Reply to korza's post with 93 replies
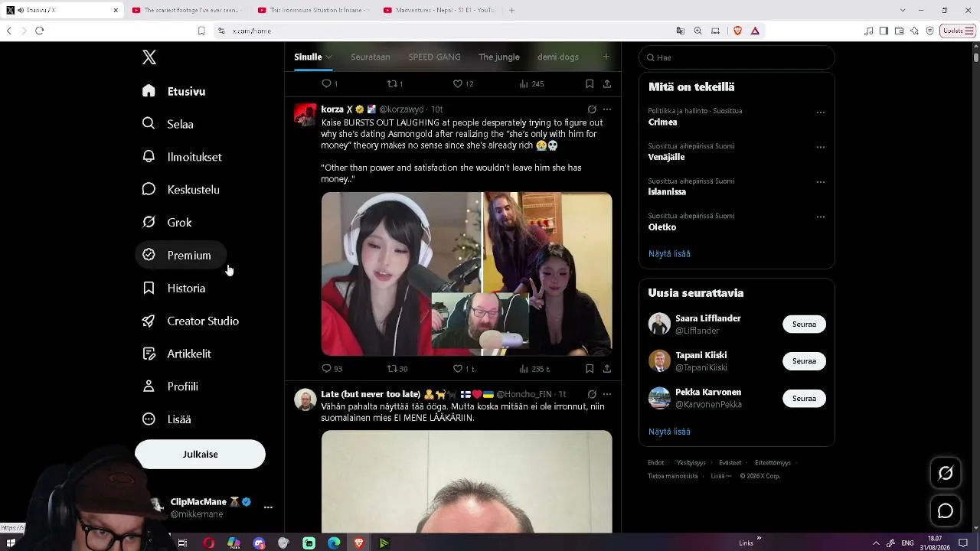The height and width of the screenshot is (551, 980). click(332, 369)
